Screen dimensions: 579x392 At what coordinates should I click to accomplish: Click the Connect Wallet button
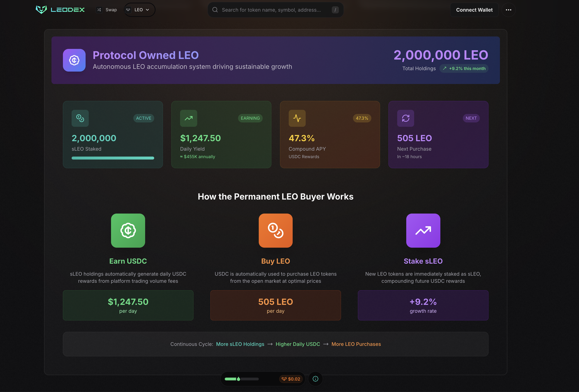[474, 10]
